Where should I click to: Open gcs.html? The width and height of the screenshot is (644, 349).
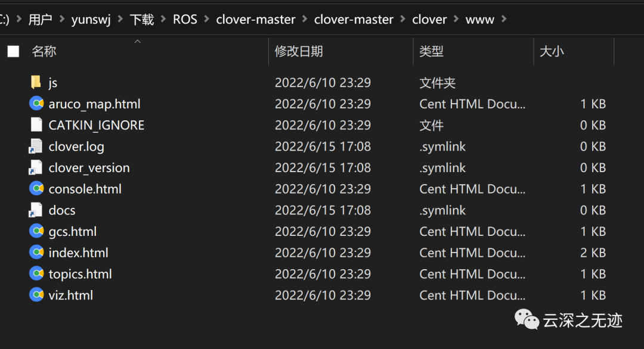tap(72, 231)
